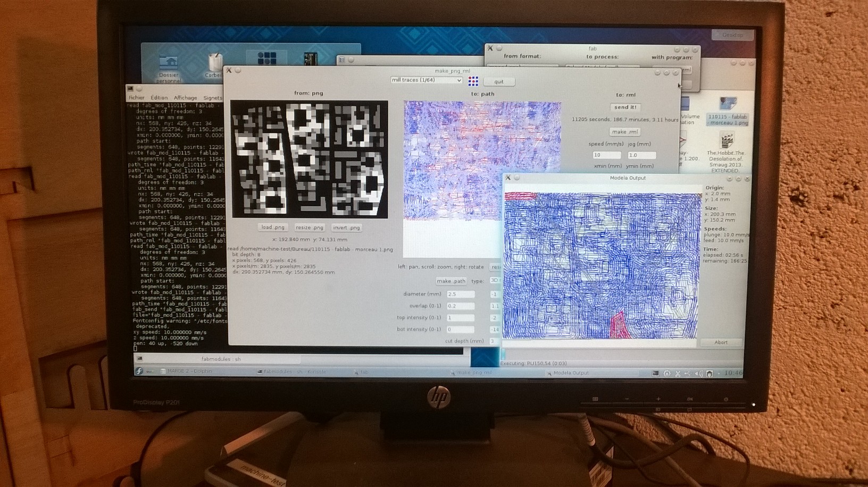Click the load .png button

273,227
